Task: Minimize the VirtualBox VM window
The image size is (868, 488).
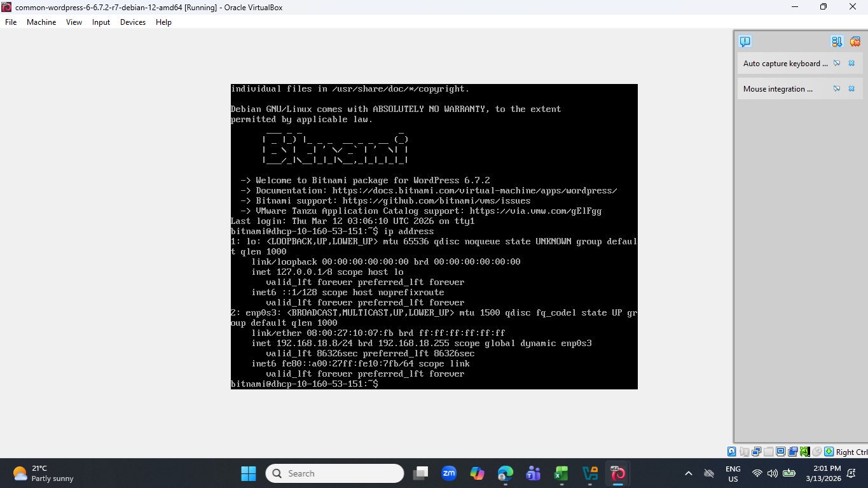Action: 795,7
